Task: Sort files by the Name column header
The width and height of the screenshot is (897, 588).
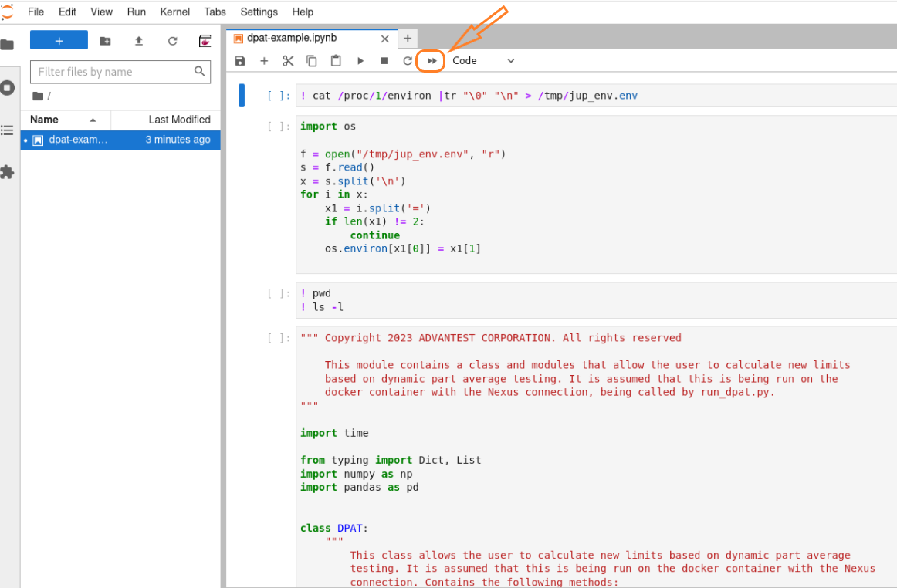Action: (x=45, y=120)
